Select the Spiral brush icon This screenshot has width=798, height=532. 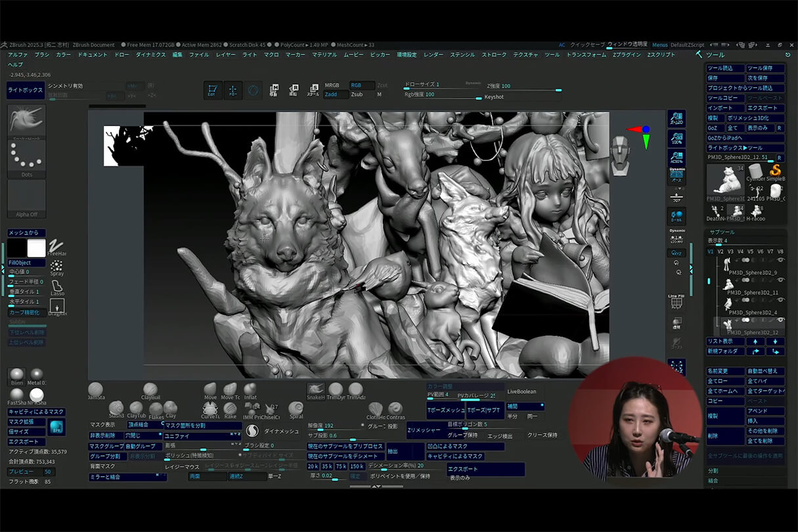pos(296,409)
